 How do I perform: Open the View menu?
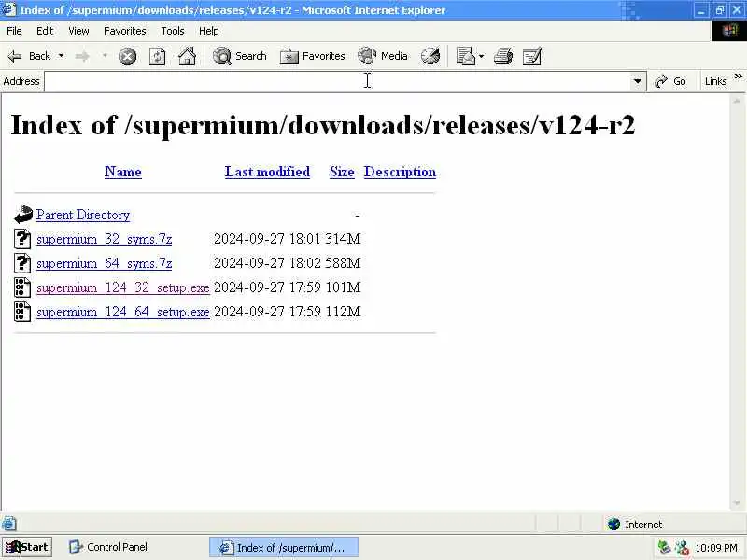click(x=78, y=31)
